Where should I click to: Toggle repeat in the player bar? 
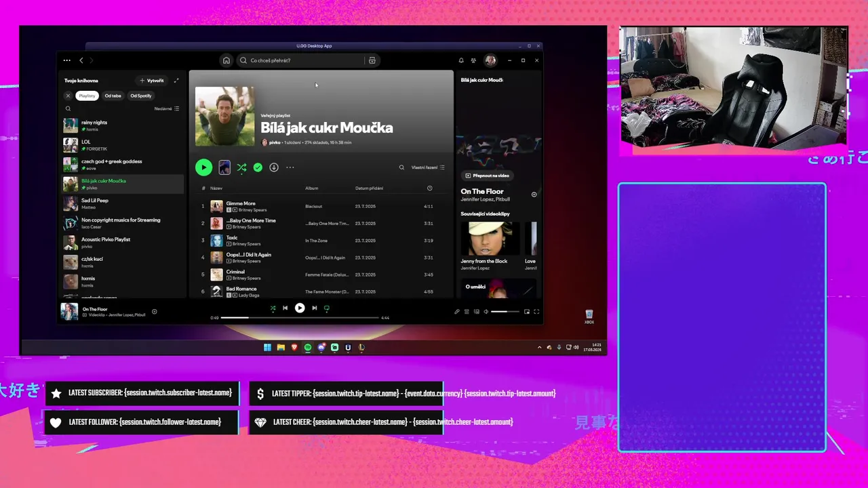pos(327,308)
